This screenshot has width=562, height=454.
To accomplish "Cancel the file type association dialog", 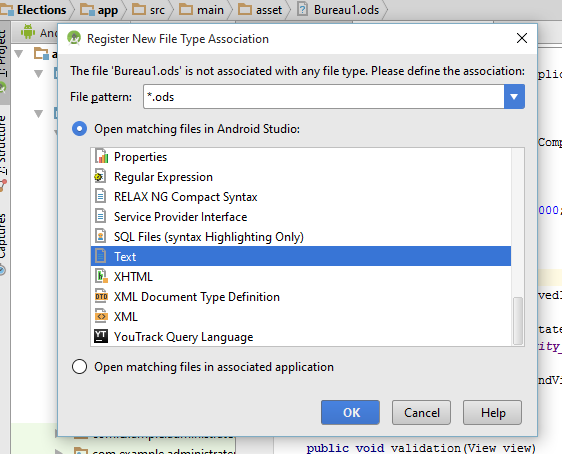I will tap(421, 412).
